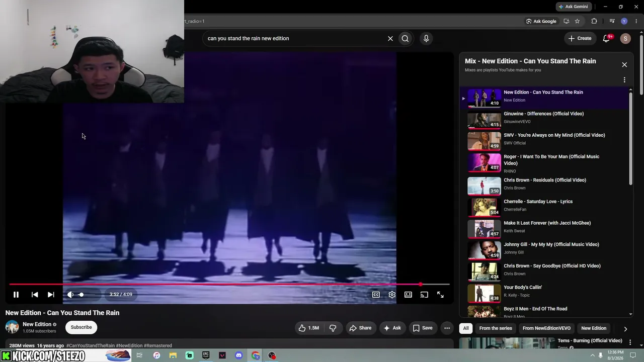Select the From NewEditionVEVO chip
This screenshot has width=644, height=362.
click(546, 328)
